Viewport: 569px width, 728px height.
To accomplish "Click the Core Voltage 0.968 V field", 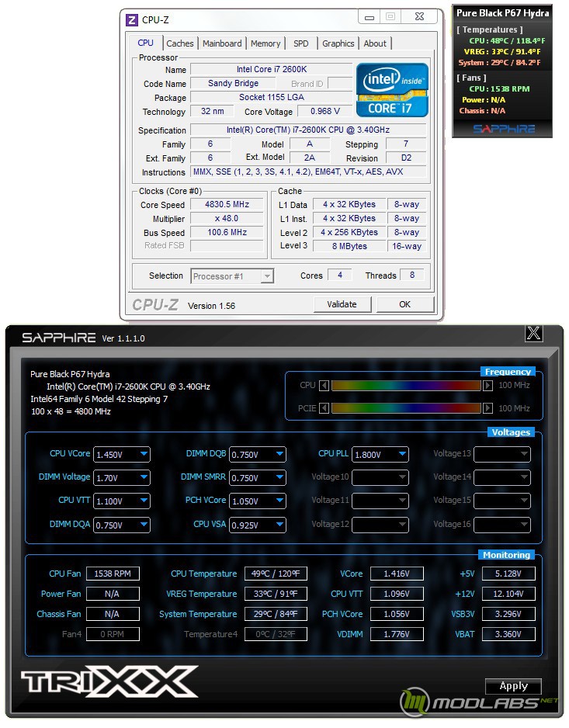I will pos(325,112).
